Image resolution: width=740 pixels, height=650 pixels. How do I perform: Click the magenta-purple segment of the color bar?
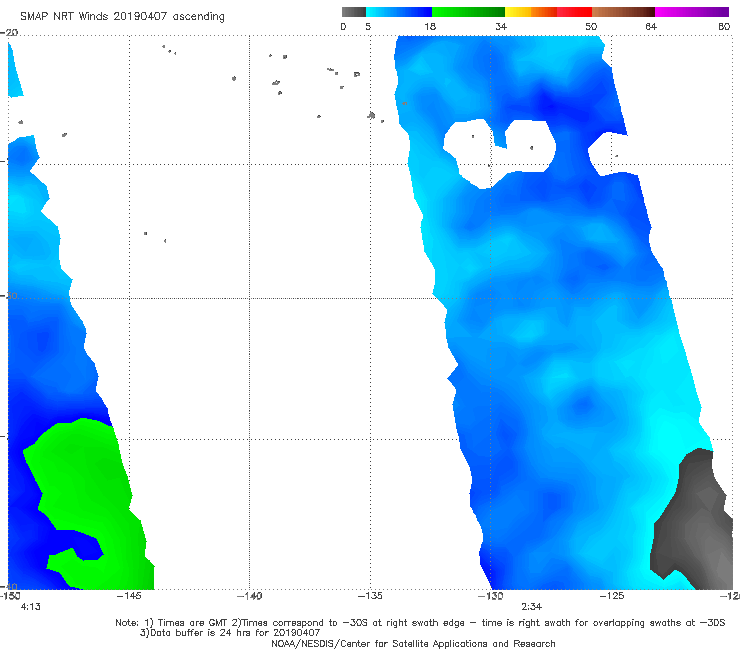tap(692, 12)
